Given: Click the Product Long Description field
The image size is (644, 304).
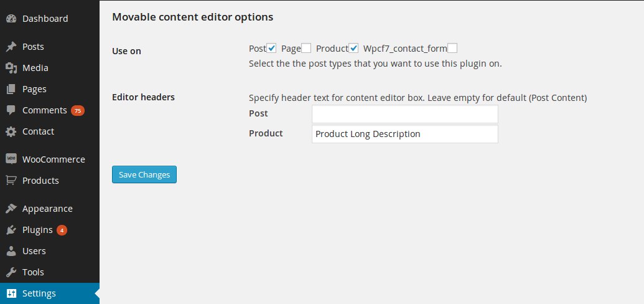Looking at the screenshot, I should click(x=405, y=134).
